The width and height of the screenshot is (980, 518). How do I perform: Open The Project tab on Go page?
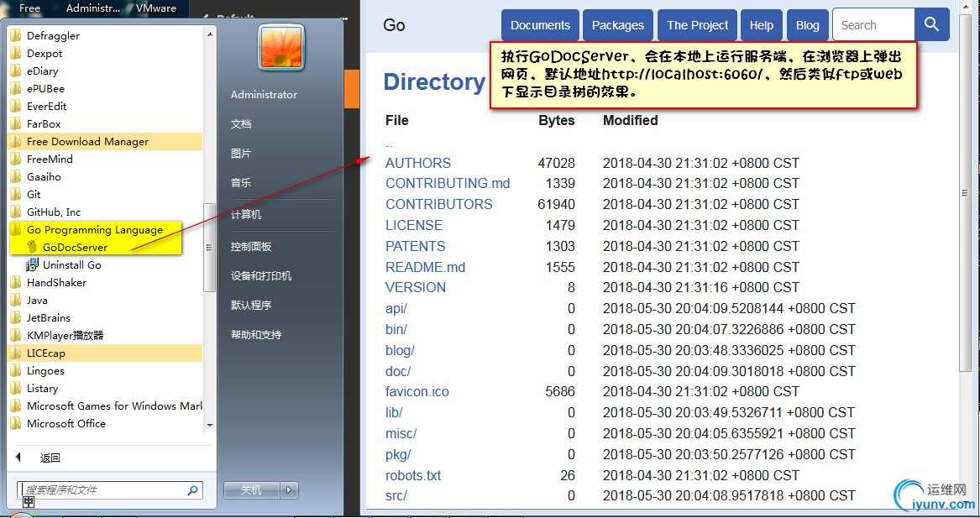click(x=698, y=25)
